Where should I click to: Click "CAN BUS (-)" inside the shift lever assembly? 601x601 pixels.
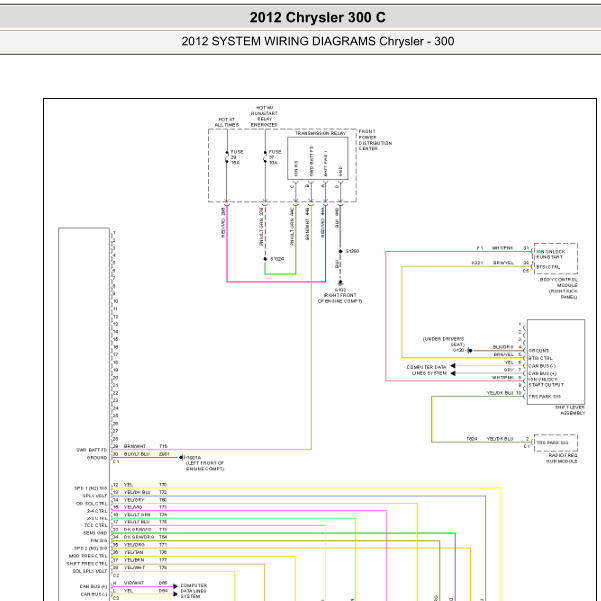click(542, 366)
